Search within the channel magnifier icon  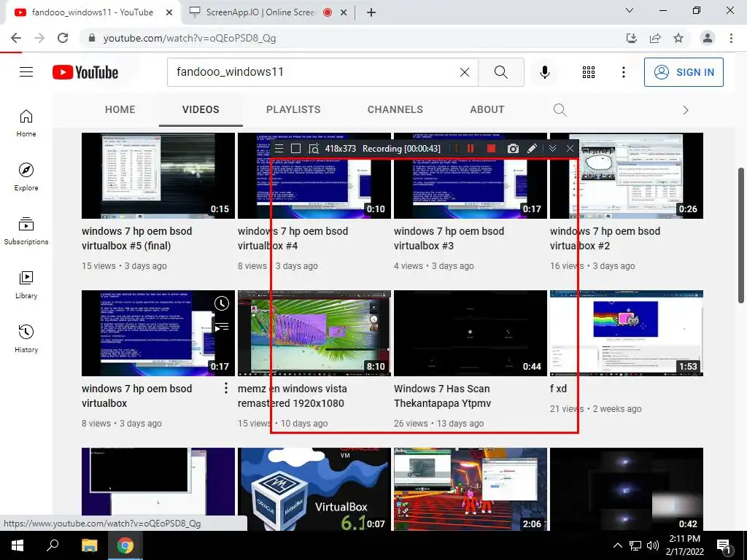tap(560, 110)
